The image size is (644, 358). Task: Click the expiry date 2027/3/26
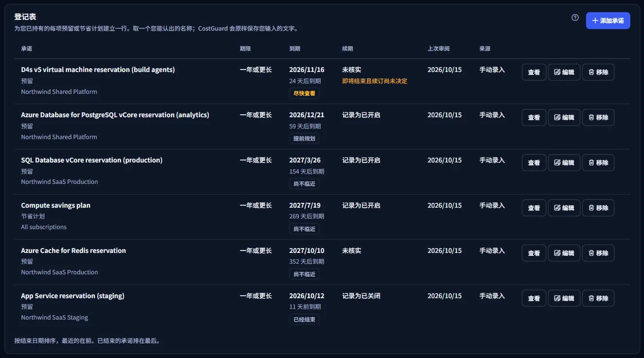305,160
